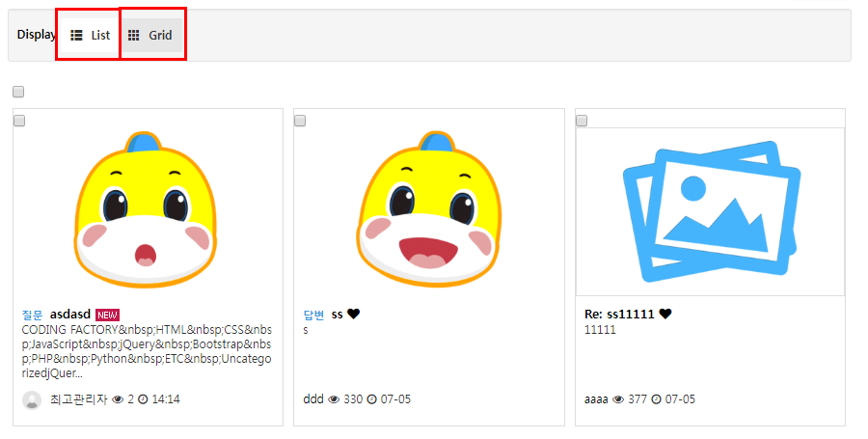Tick the select-all checkbox above the cards
The height and width of the screenshot is (439, 868).
click(x=18, y=92)
